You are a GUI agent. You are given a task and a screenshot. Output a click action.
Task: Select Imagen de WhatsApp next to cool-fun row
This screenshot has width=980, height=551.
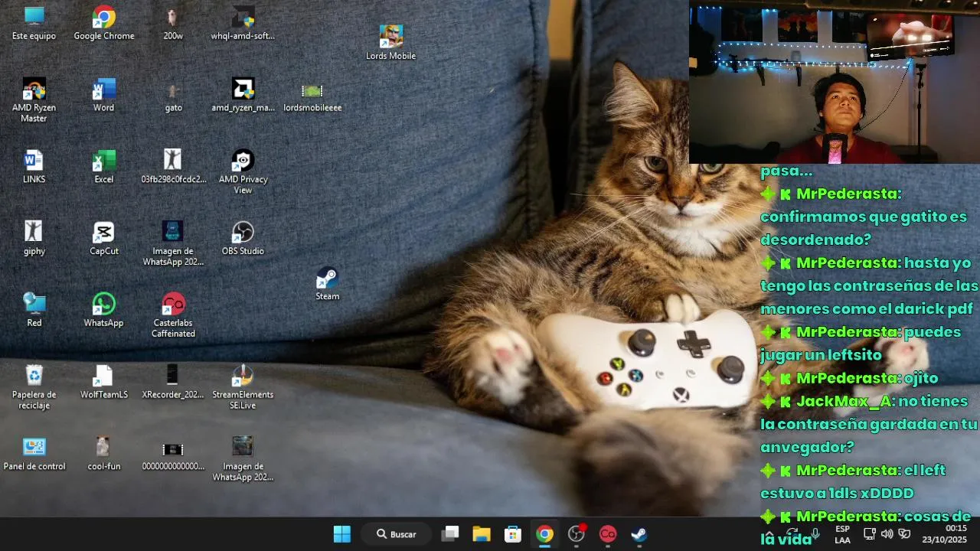[x=243, y=459]
